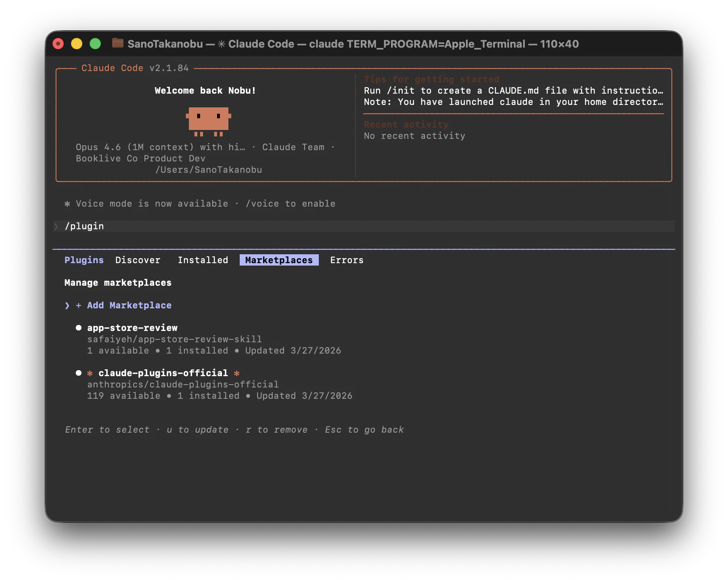The width and height of the screenshot is (728, 582).
Task: Select the claude-plugins-official marketplace
Action: (x=163, y=373)
